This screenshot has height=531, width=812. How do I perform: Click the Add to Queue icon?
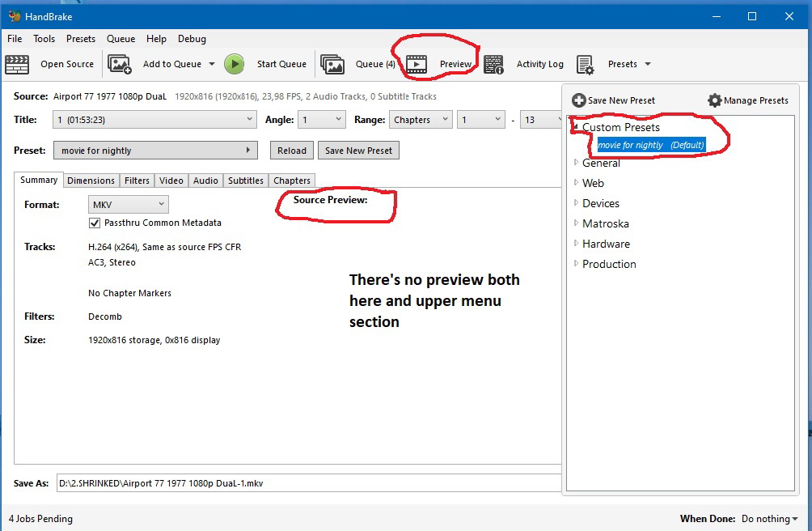pyautogui.click(x=120, y=64)
